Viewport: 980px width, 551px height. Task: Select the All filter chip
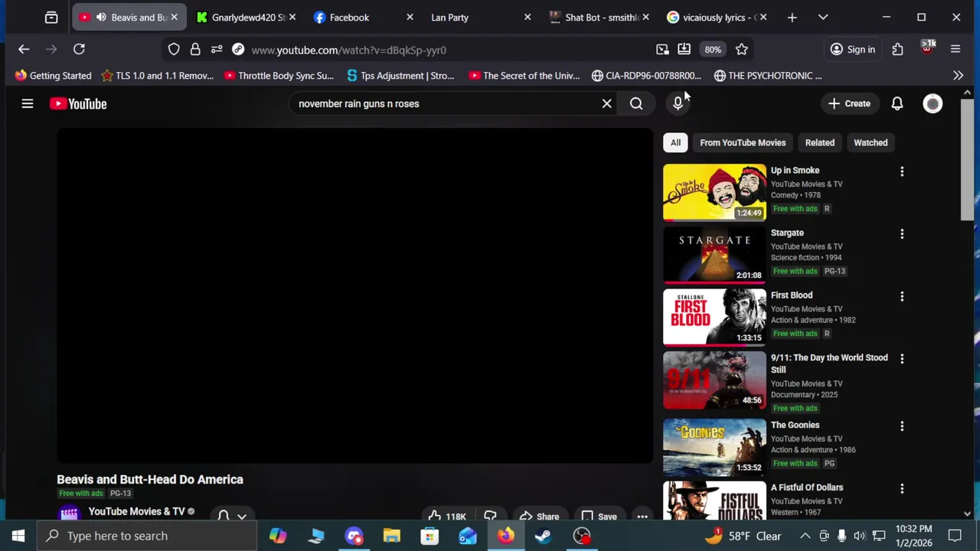675,142
